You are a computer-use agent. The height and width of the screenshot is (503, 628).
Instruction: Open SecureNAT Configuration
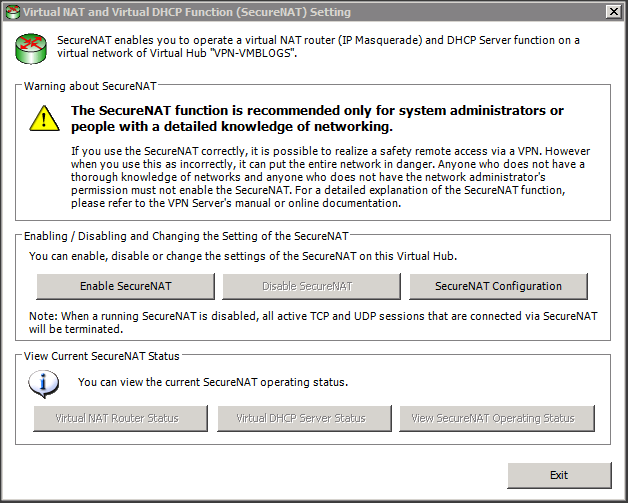coord(498,286)
